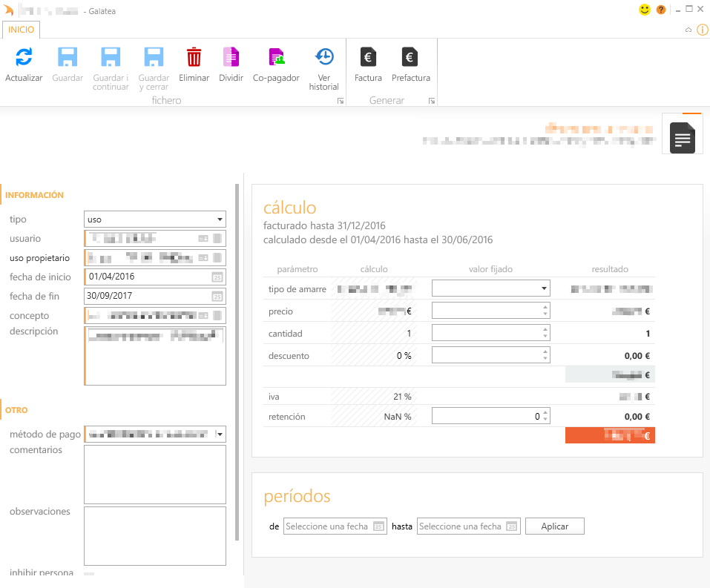Select the Dividir tool in ribbon
The width and height of the screenshot is (710, 588).
click(231, 58)
